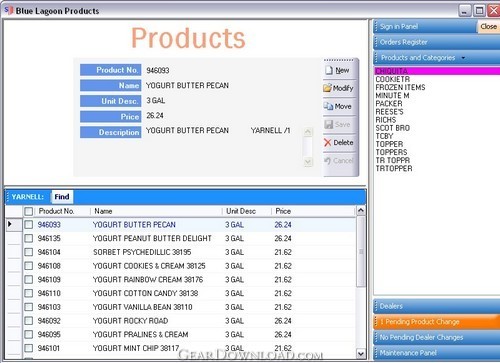Click the Move product button
This screenshot has height=363, width=500.
click(339, 106)
